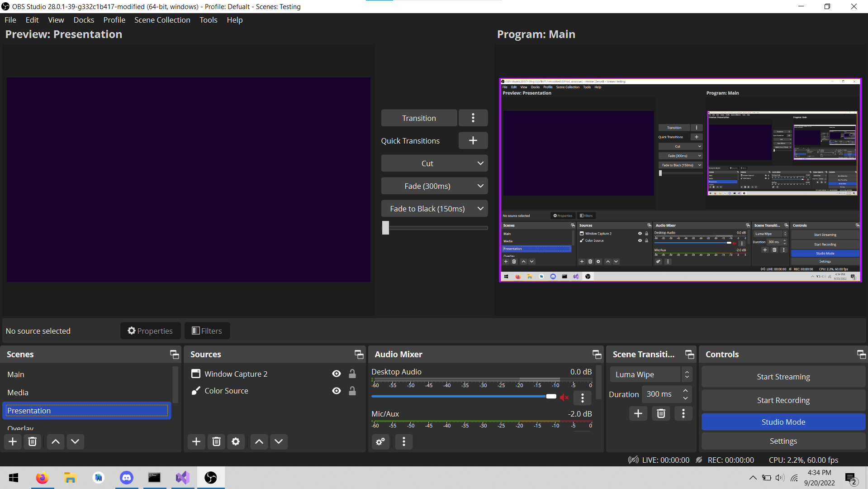Open transition properties three-dot menu
Viewport: 868px width, 489px height.
point(683,413)
